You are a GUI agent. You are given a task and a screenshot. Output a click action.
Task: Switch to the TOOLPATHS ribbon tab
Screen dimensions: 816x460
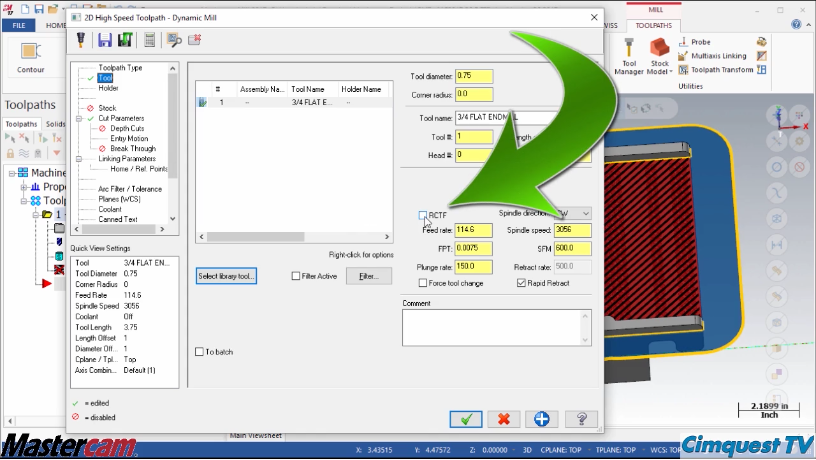pyautogui.click(x=654, y=25)
